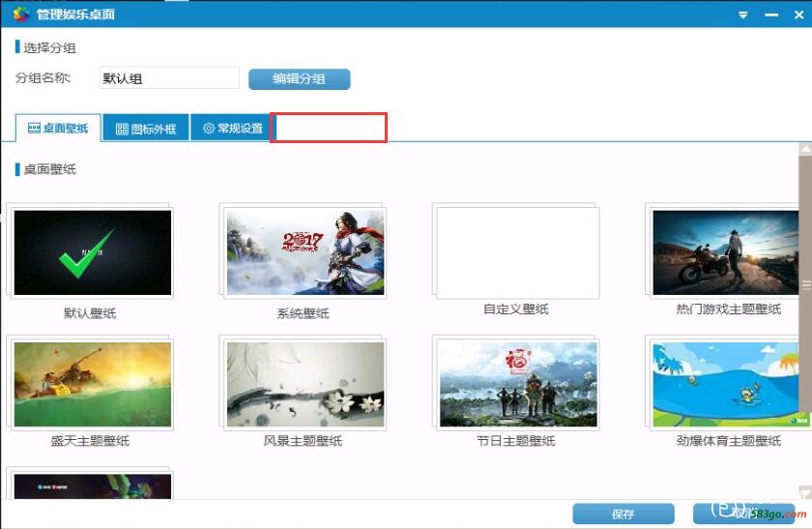Open the title bar dropdown menu arrow
Viewport: 812px width, 529px height.
[742, 15]
